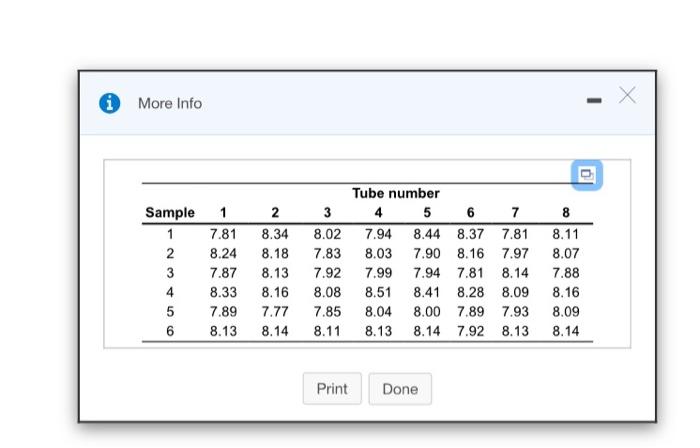This screenshot has width=700, height=448.
Task: Click cell 8.51 in sample 4 row
Action: point(378,292)
